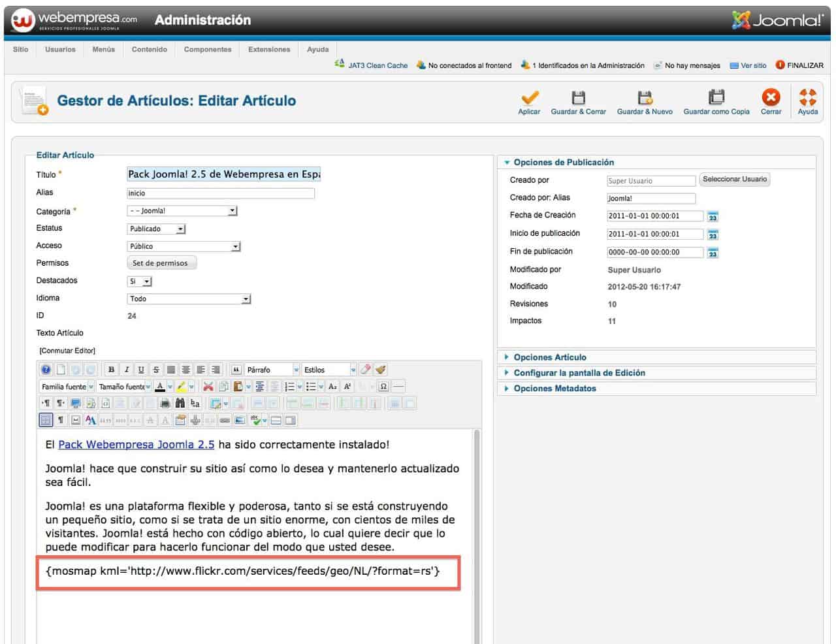
Task: Open the Ayuda lifebuoy toolbar icon
Action: point(808,97)
